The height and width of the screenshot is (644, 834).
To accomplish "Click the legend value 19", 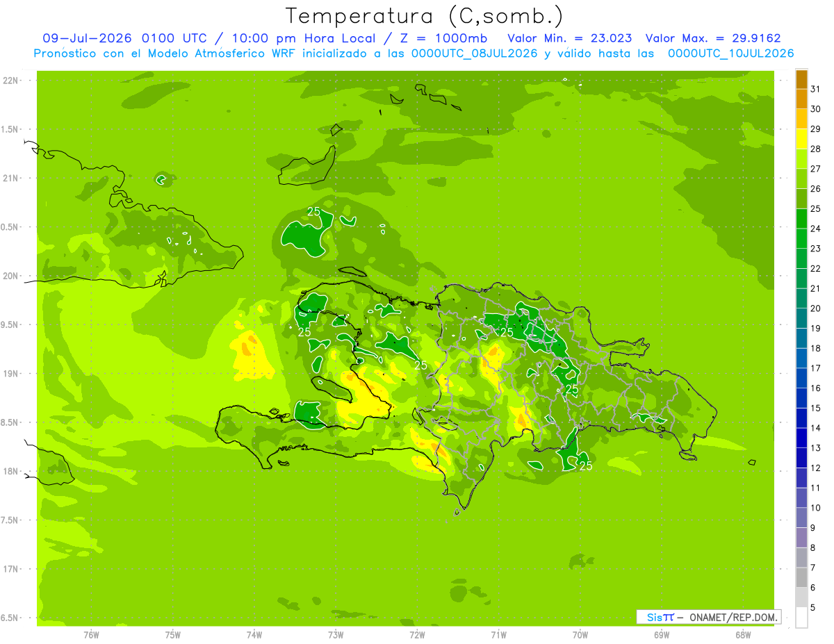I will [815, 328].
